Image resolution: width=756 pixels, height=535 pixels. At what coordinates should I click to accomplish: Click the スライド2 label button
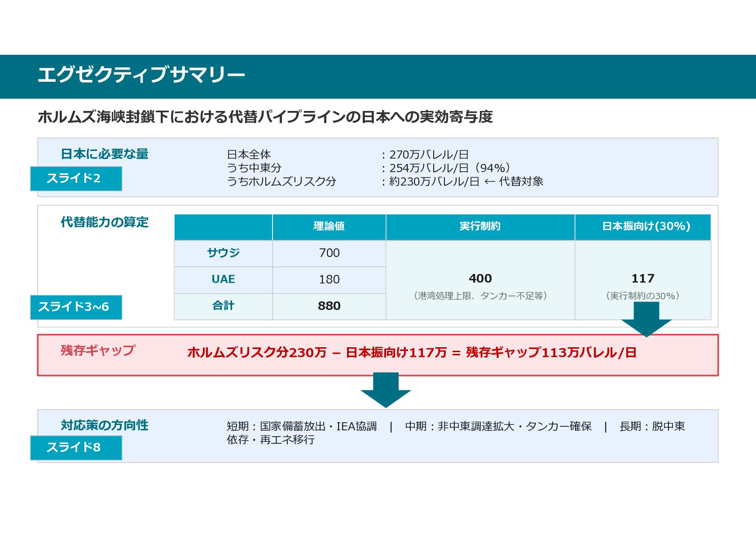click(x=76, y=179)
